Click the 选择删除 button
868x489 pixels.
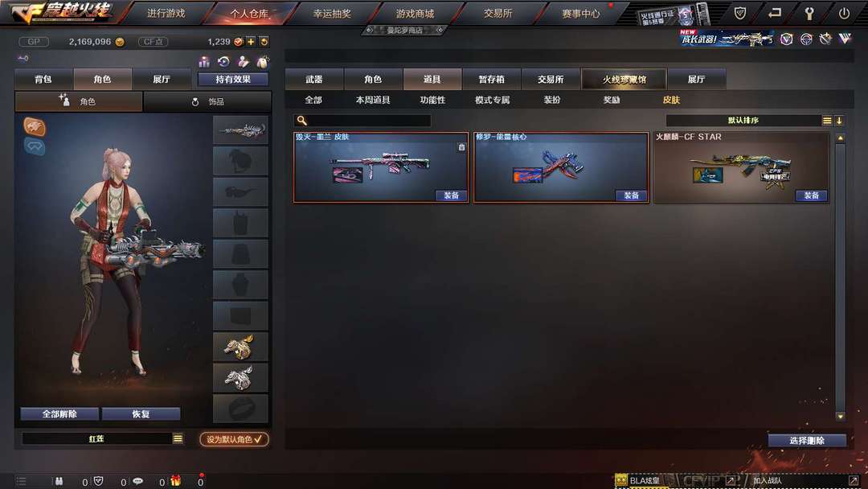807,440
